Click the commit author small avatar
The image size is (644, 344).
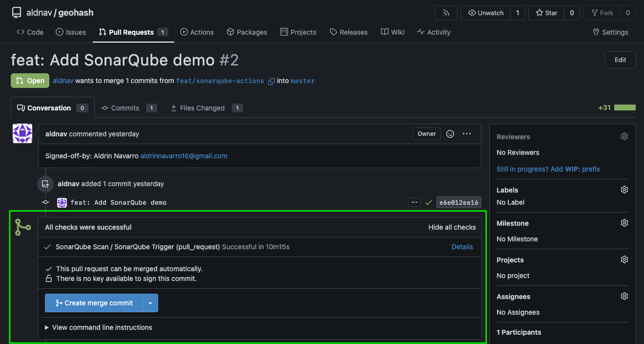pyautogui.click(x=62, y=202)
